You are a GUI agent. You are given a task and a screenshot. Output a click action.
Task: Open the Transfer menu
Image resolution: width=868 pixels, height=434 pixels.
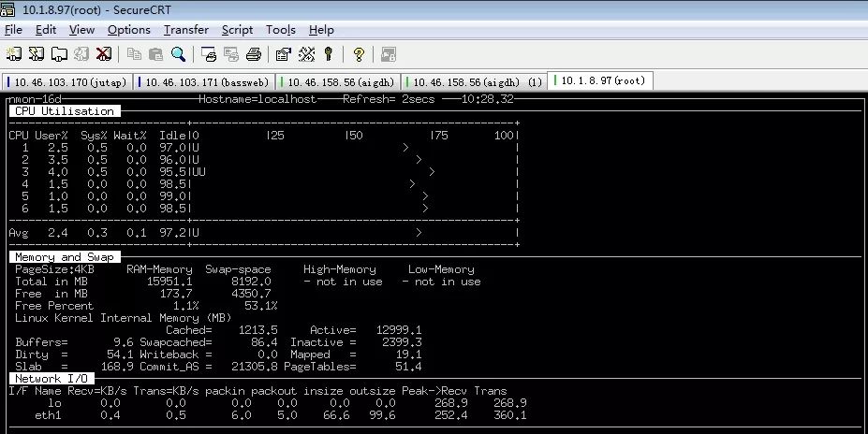(x=185, y=30)
